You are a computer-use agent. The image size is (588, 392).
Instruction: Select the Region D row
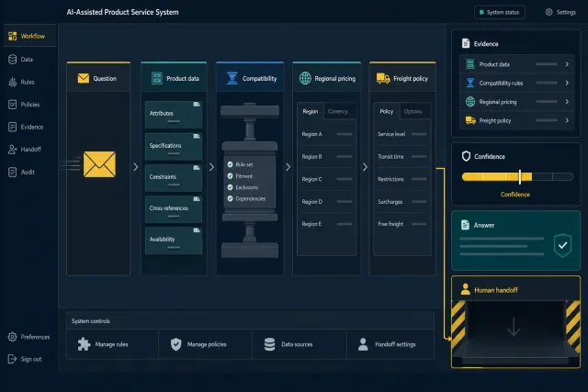[x=327, y=202]
